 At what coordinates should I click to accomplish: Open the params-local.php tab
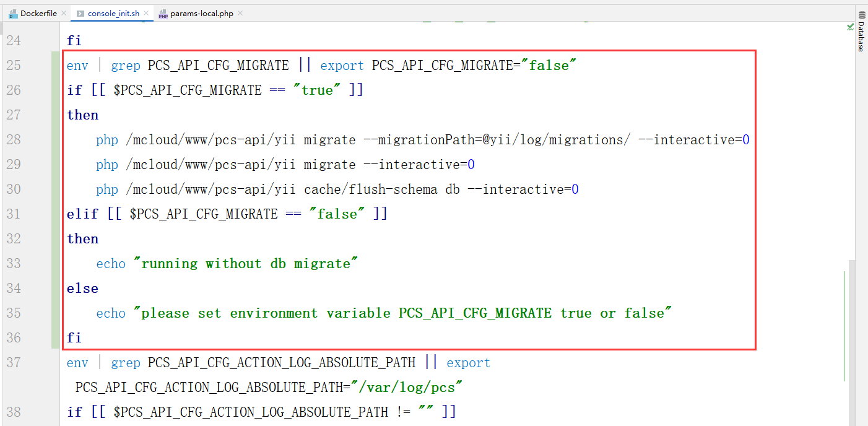[x=201, y=13]
